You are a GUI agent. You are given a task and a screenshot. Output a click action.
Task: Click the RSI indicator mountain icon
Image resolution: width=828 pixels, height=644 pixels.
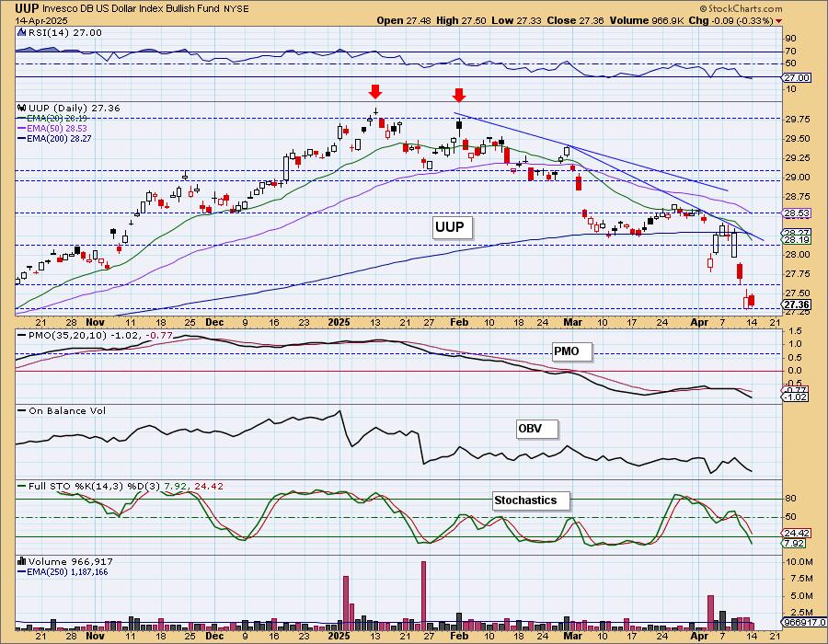tap(22, 33)
